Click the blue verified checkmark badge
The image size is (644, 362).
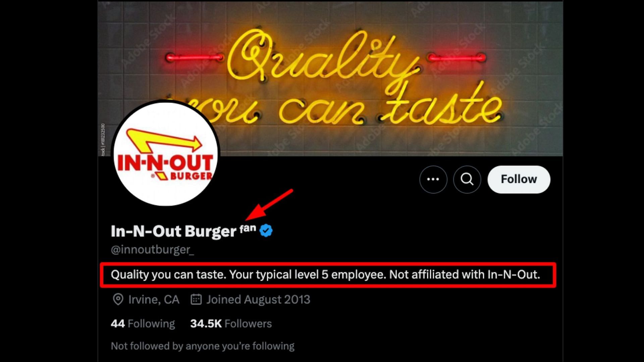tap(266, 231)
